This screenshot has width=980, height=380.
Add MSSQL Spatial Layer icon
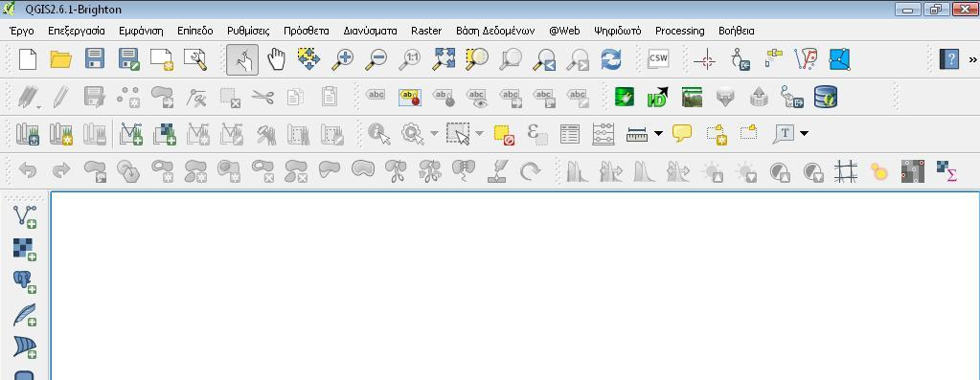tap(25, 347)
